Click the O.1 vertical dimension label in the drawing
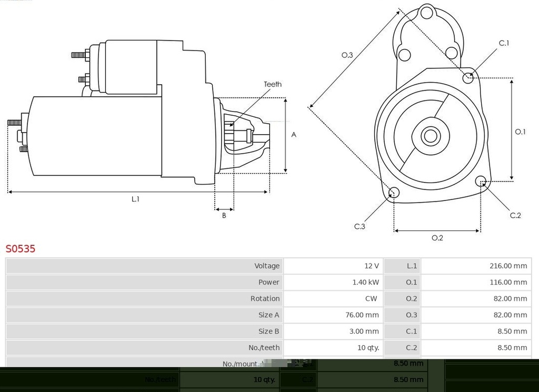Viewport: 539px width, 392px height. (x=520, y=132)
